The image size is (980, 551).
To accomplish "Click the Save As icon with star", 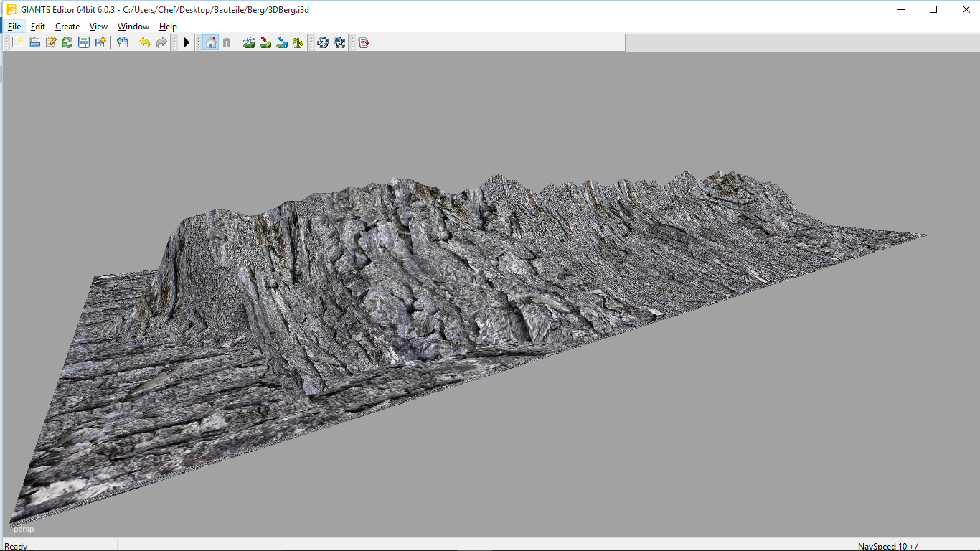I will 100,42.
